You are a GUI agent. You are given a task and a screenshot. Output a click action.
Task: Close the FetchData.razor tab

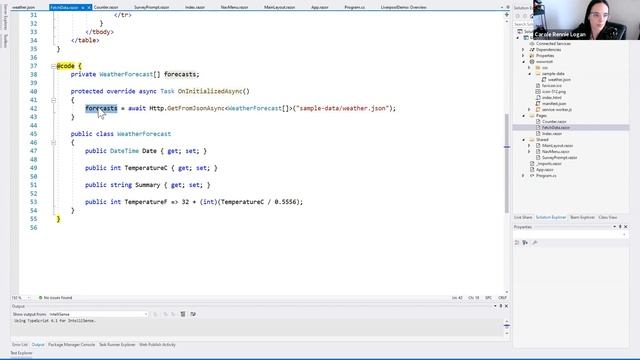point(89,7)
